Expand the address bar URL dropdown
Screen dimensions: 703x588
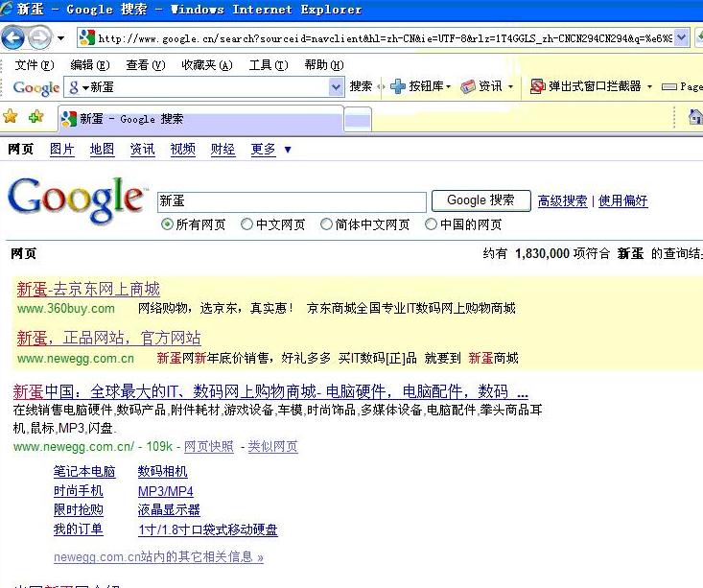point(682,38)
